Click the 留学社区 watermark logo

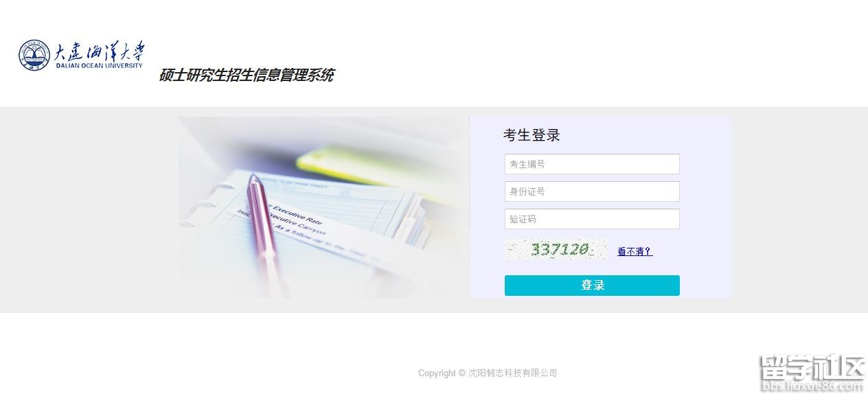coord(812,368)
